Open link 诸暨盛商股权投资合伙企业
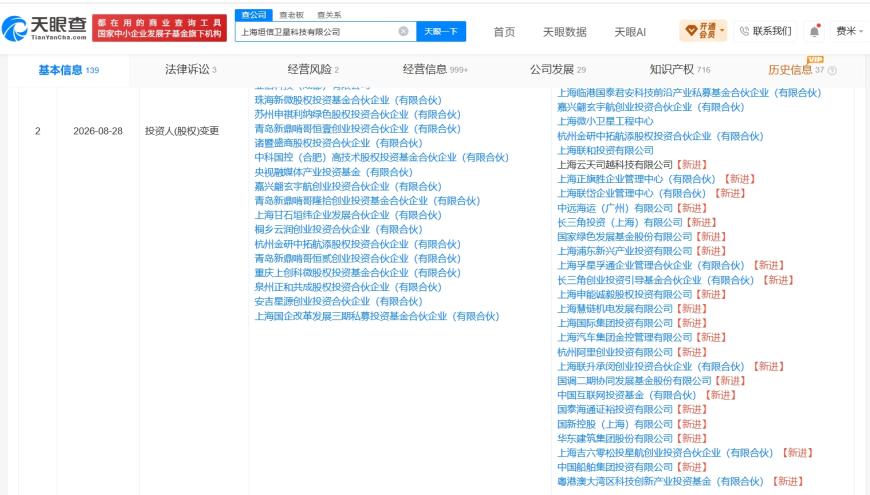870x495 pixels. (338, 143)
